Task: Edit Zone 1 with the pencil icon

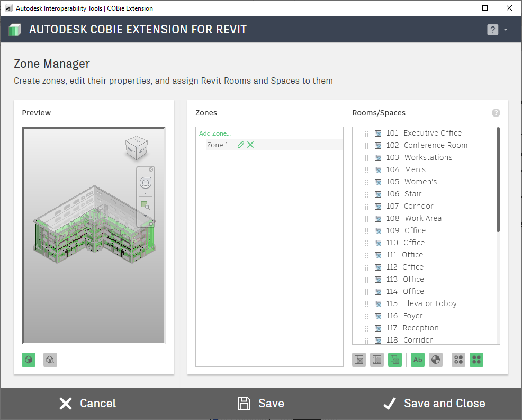Action: (x=241, y=145)
